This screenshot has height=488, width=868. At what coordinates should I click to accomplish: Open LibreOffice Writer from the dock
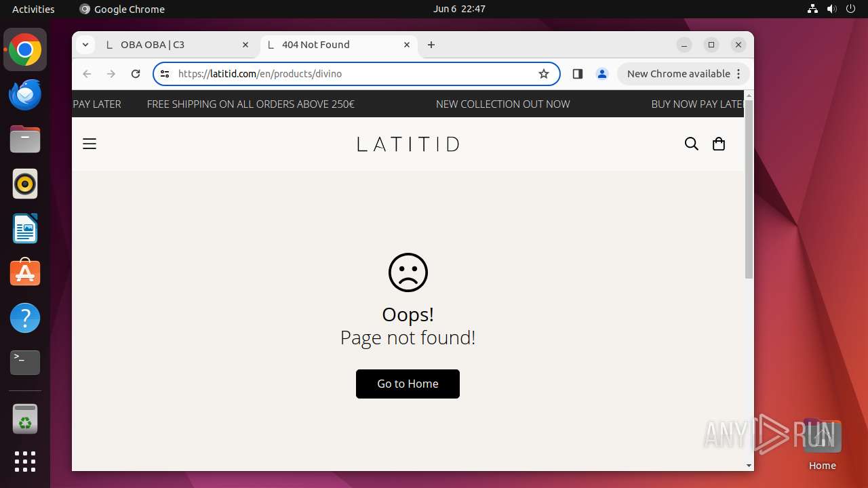tap(25, 228)
